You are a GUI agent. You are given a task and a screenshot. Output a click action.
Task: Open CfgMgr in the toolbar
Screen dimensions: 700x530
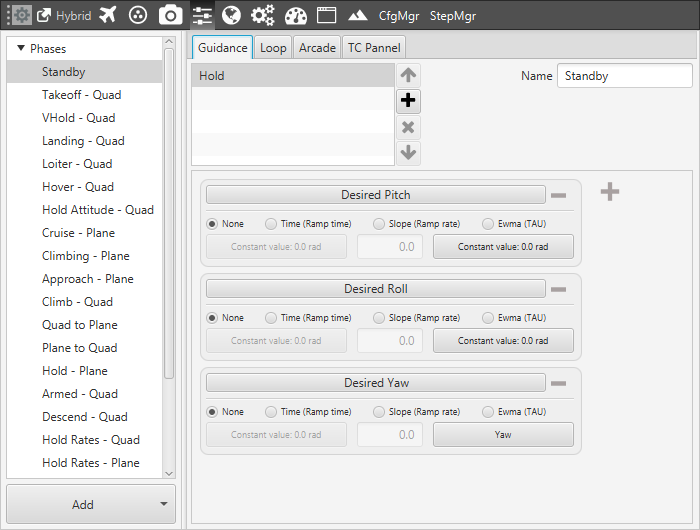pyautogui.click(x=399, y=16)
